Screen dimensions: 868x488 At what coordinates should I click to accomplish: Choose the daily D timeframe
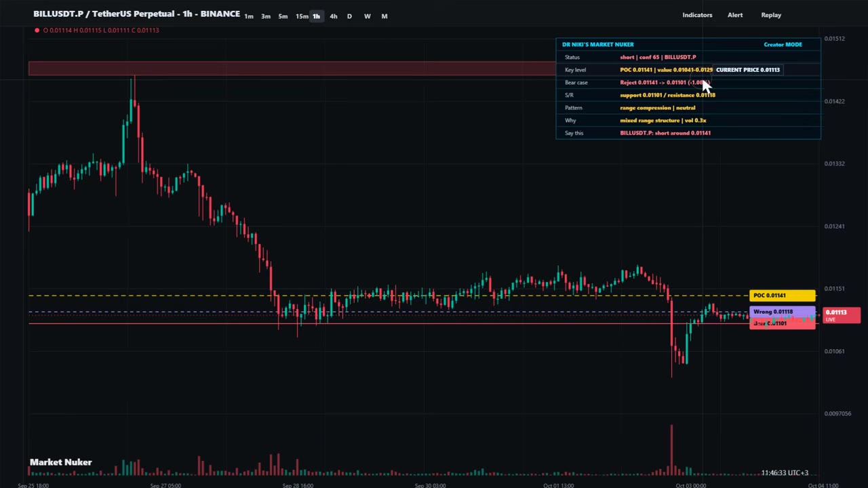[349, 16]
